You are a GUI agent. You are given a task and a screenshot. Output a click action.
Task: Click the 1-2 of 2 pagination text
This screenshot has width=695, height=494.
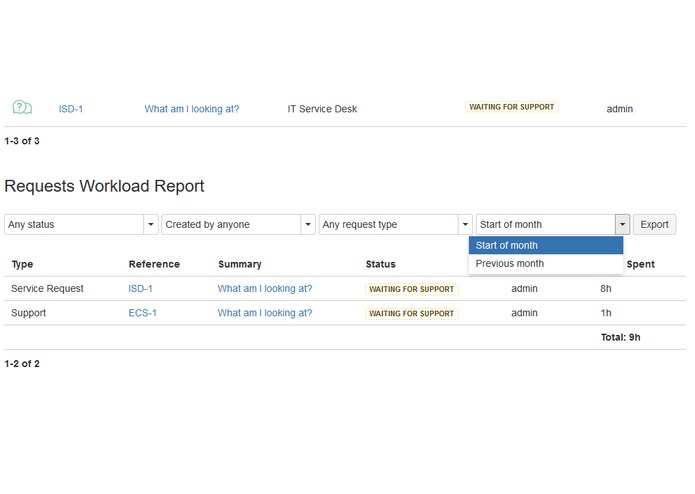[22, 364]
